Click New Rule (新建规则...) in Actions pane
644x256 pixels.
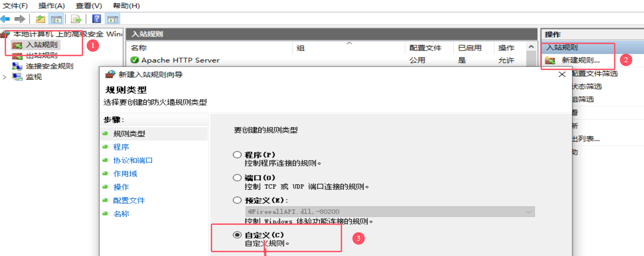(x=581, y=60)
